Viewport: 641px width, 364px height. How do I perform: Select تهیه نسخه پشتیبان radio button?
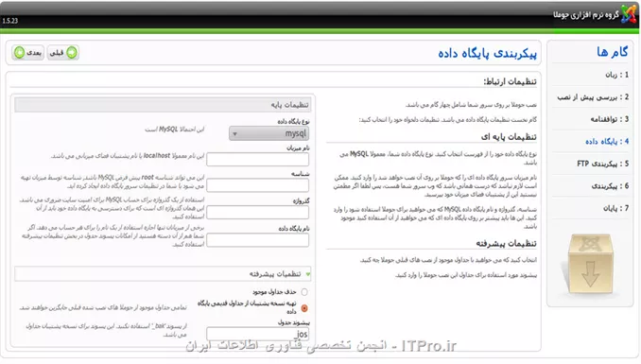click(x=304, y=308)
